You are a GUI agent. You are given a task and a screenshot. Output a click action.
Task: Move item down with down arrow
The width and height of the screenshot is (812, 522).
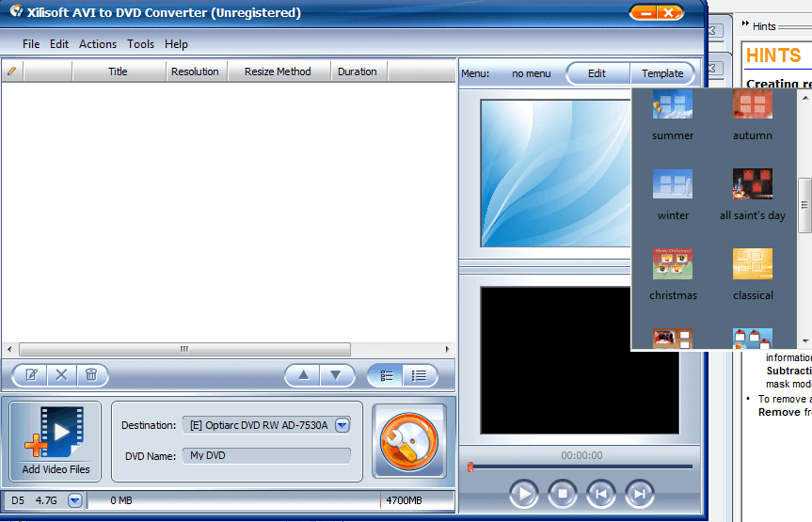[x=336, y=375]
